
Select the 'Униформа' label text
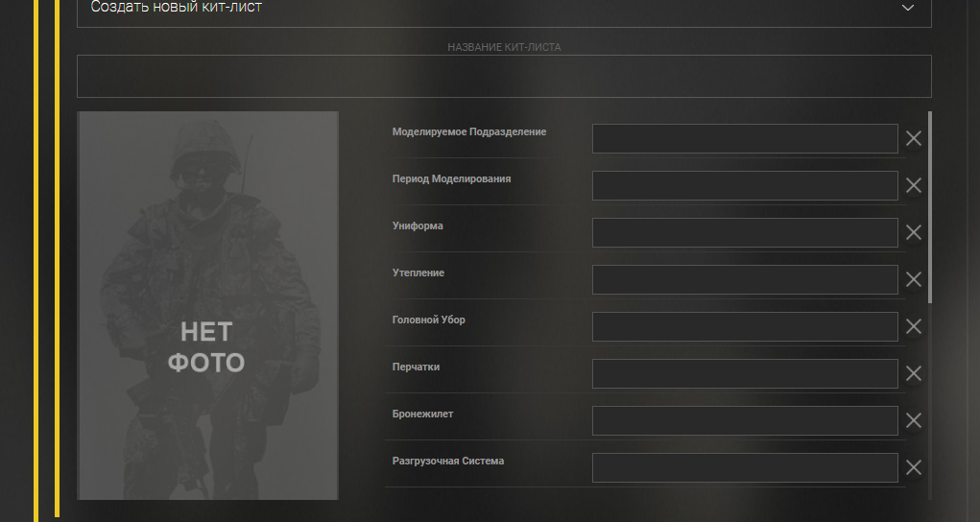[418, 225]
